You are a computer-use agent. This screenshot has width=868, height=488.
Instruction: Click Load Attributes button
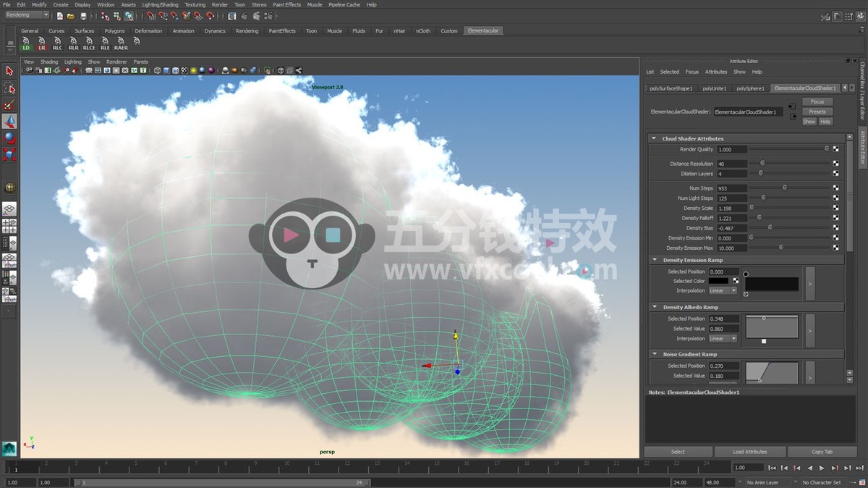749,452
